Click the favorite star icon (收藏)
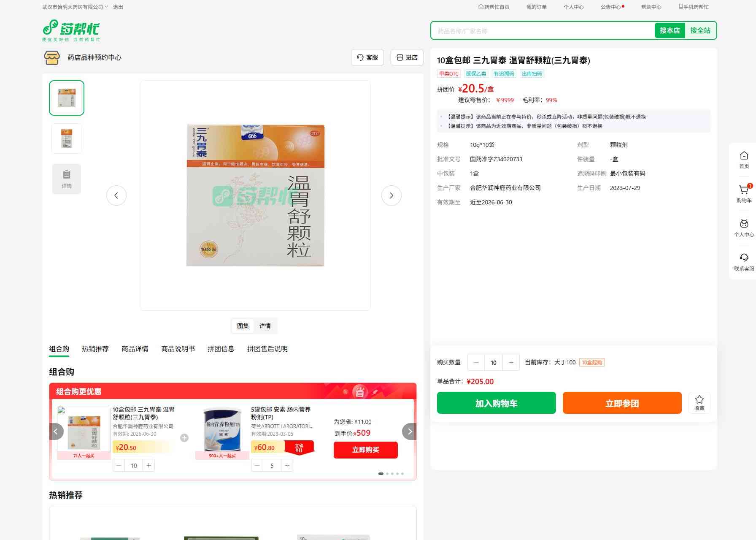Image resolution: width=756 pixels, height=540 pixels. click(699, 402)
